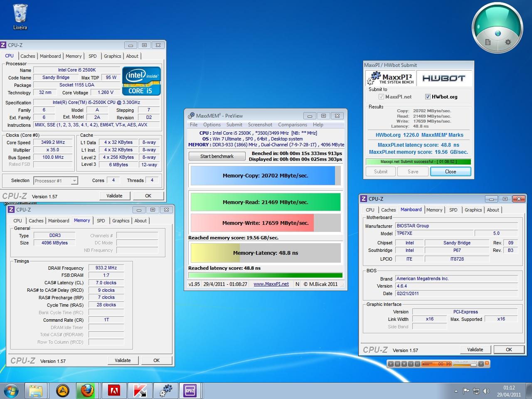Select CPU-Z purple icon in the taskbar
Image resolution: width=532 pixels, height=399 pixels.
pos(190,391)
